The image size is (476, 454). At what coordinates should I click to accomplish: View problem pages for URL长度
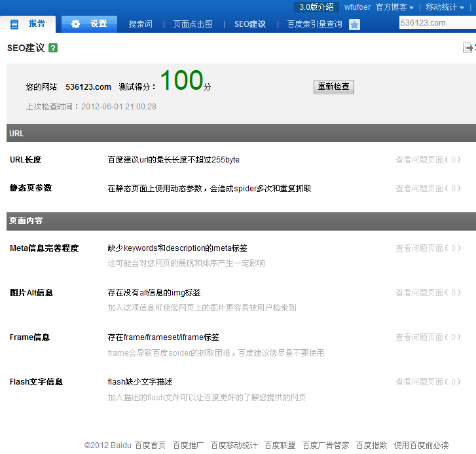click(428, 159)
